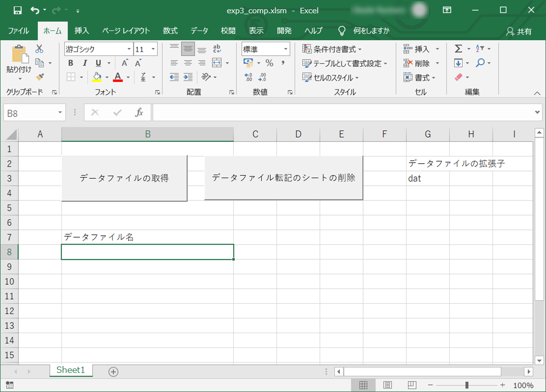
Task: Toggle bold formatting
Action: 71,63
